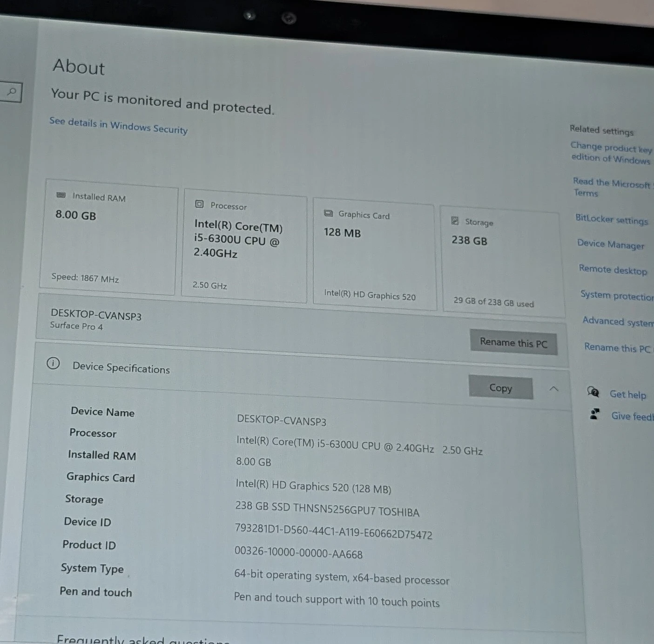The width and height of the screenshot is (654, 644).
Task: Click the search magnifier icon
Action: [12, 91]
